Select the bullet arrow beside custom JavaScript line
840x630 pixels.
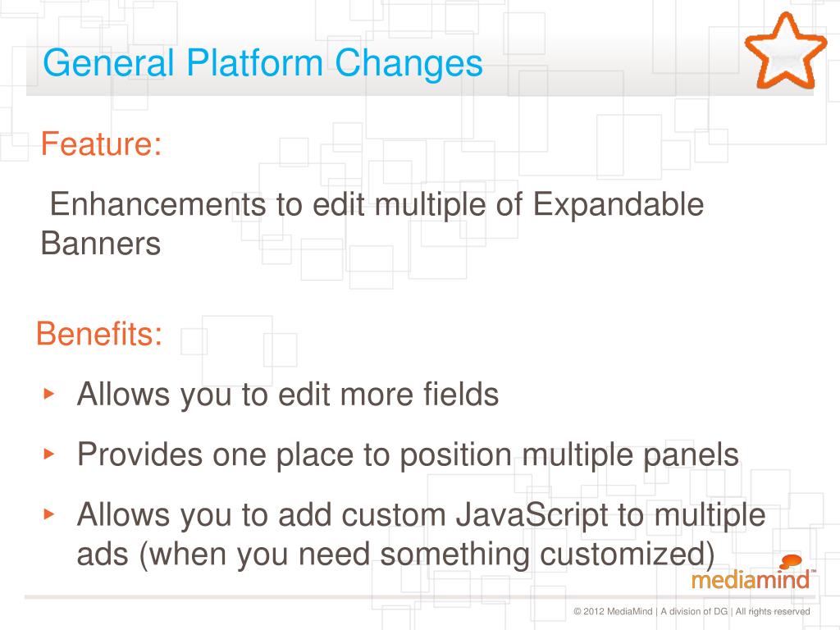click(48, 514)
